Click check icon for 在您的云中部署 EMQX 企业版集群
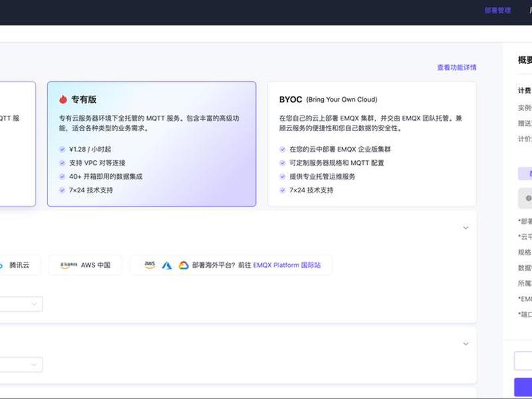This screenshot has height=399, width=532. (x=282, y=149)
